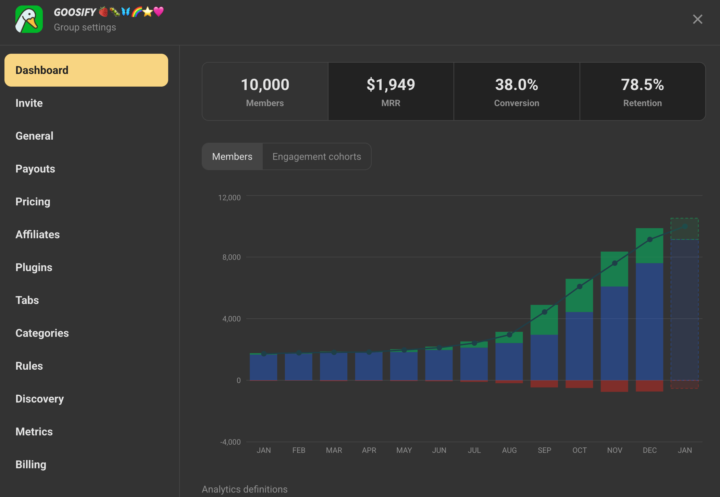
Task: Close the group settings dialog
Action: [x=697, y=19]
